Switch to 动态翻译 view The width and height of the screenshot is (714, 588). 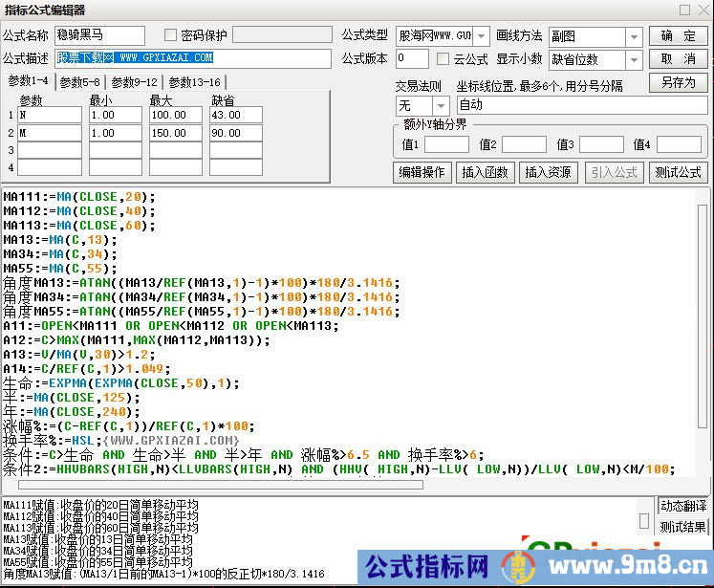coord(683,506)
